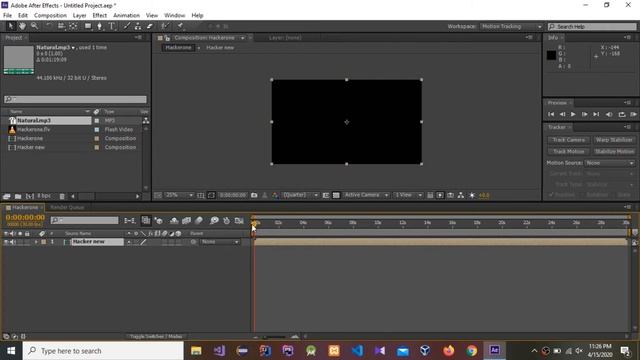Switch to the Render Queue tab
640x360 pixels.
click(67, 207)
